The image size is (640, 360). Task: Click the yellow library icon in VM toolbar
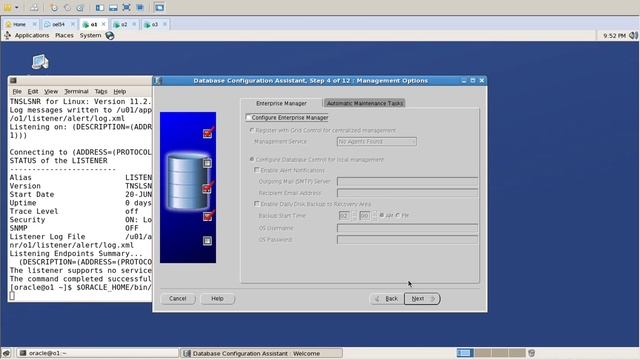click(x=7, y=7)
